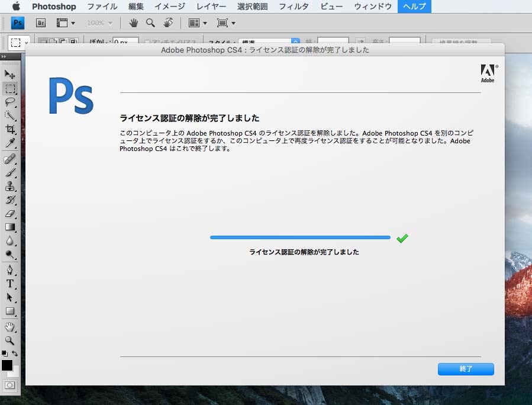Toggle the アンチエイリアス checkbox
Viewport: 532px width, 405px height.
147,42
